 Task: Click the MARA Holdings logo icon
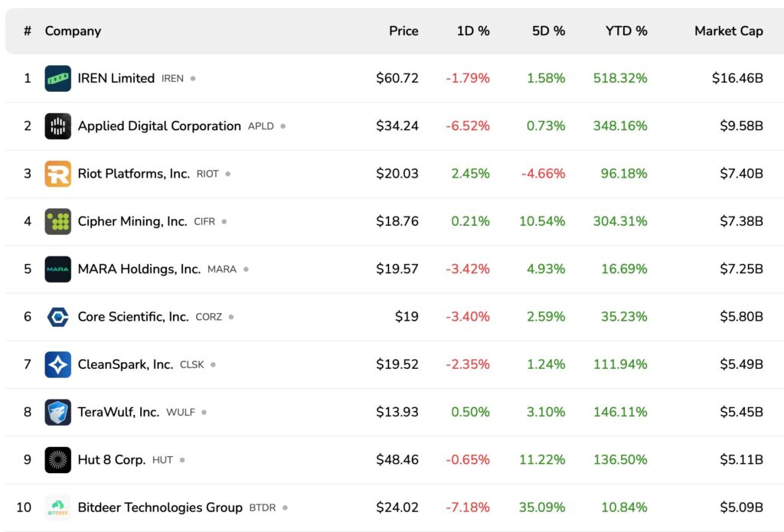(57, 269)
